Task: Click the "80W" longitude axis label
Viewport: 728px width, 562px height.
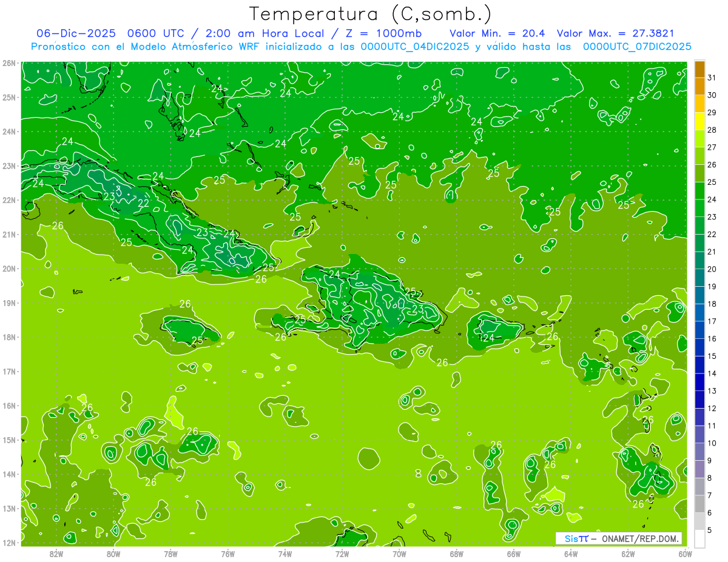Action: pyautogui.click(x=113, y=554)
